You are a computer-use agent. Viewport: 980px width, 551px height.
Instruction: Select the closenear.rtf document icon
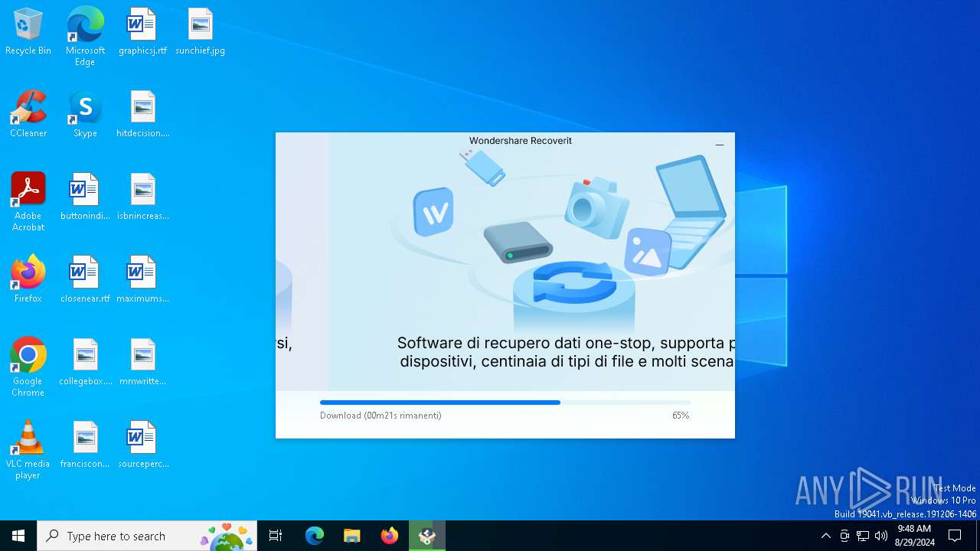click(85, 280)
